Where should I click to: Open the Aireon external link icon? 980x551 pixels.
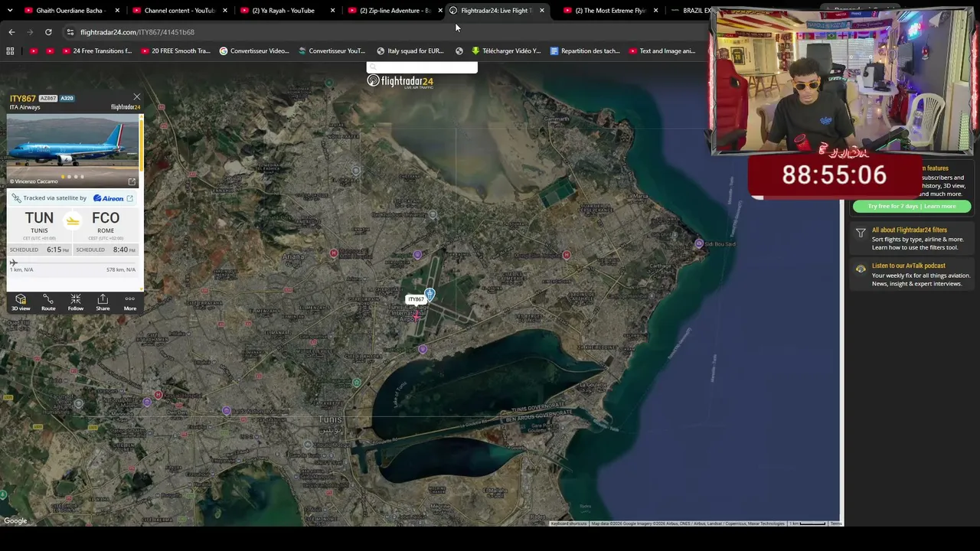click(x=129, y=198)
